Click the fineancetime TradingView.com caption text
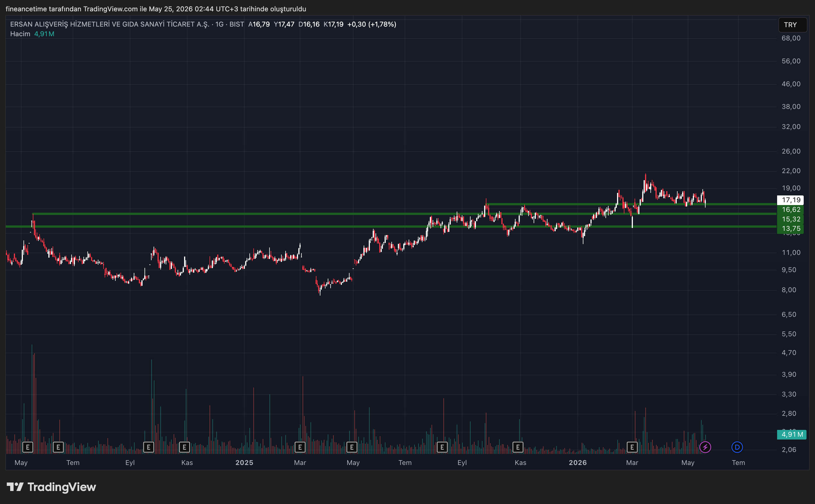815x504 pixels. pos(156,9)
